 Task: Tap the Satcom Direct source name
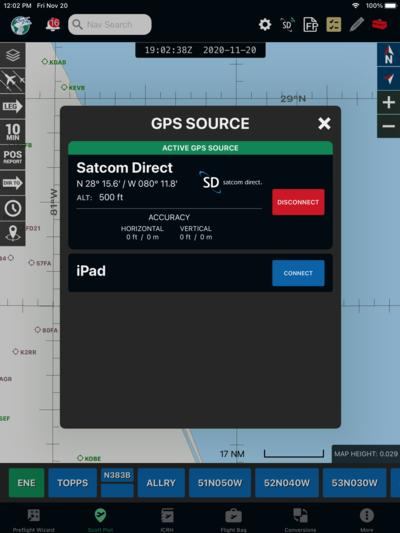coord(125,168)
